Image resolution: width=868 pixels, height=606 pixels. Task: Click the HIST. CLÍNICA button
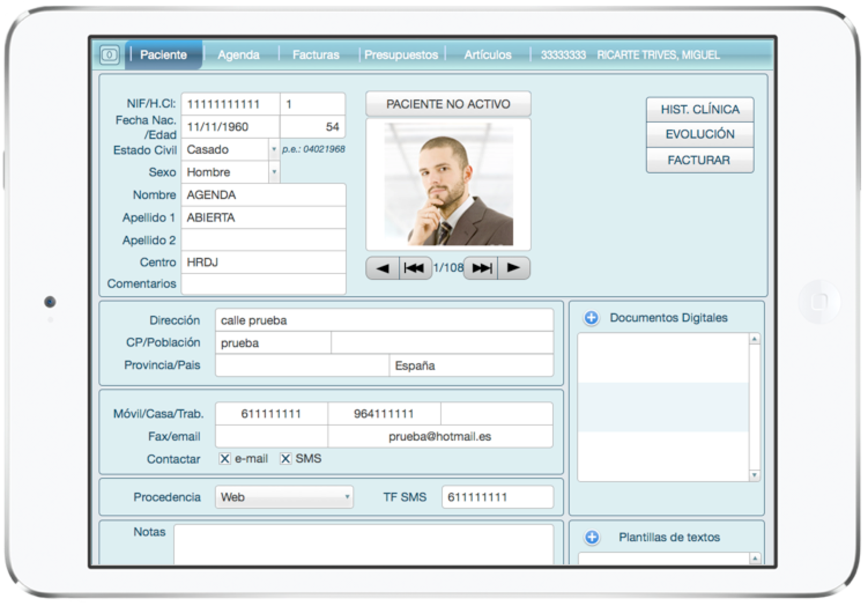click(x=700, y=109)
